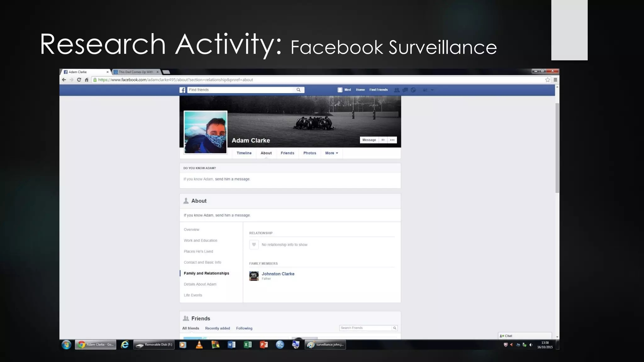Click send him a message link in top box
Image resolution: width=644 pixels, height=362 pixels.
(232, 179)
